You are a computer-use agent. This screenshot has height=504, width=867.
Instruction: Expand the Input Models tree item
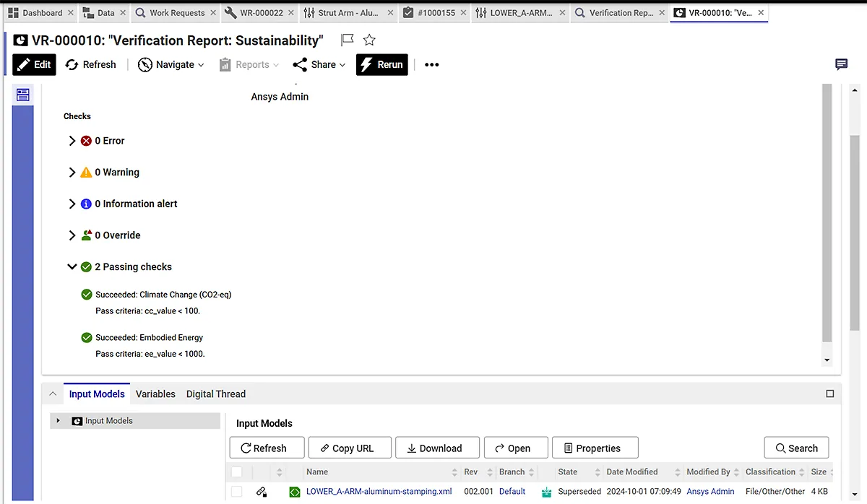[58, 420]
